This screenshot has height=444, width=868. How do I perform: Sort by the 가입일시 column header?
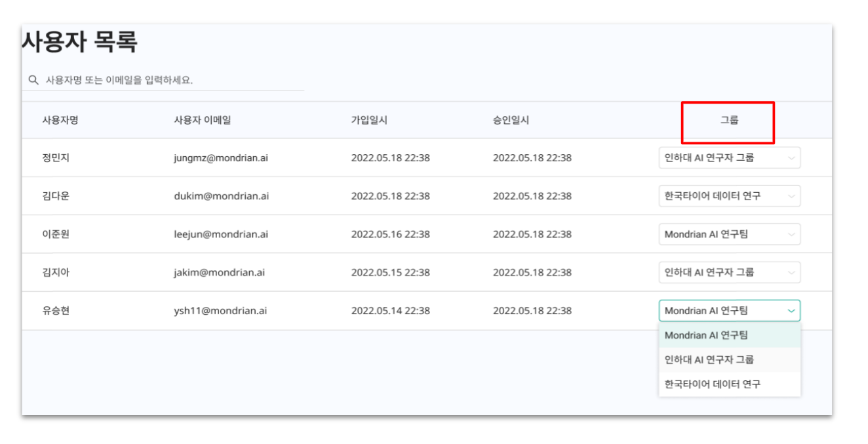pyautogui.click(x=369, y=119)
